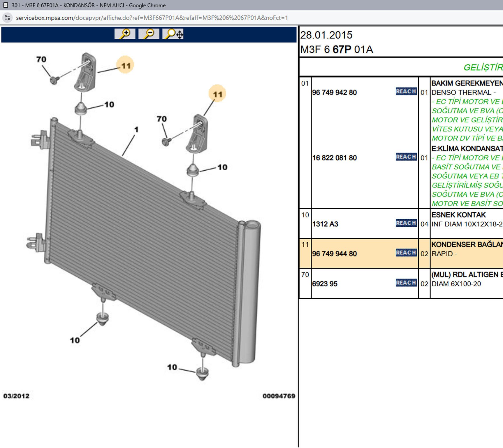Click the bottom-right 10 callout near lower grommet
Screen dimensions: 503x448
coord(172,367)
